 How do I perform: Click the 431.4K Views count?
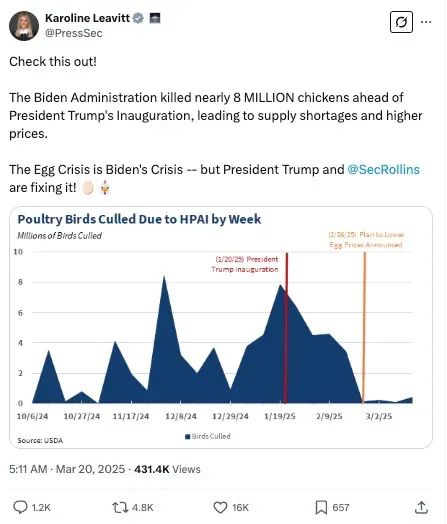point(167,469)
